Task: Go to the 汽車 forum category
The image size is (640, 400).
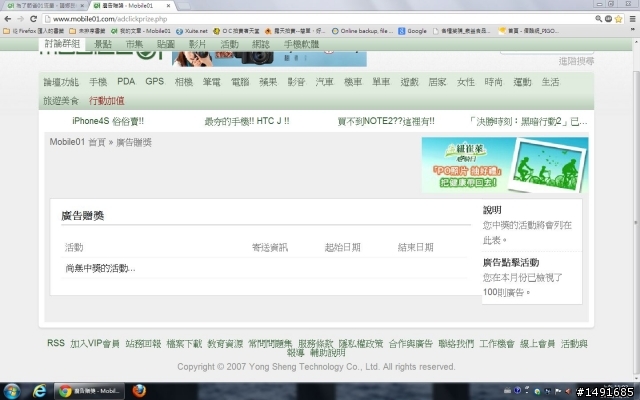Action: 324,82
